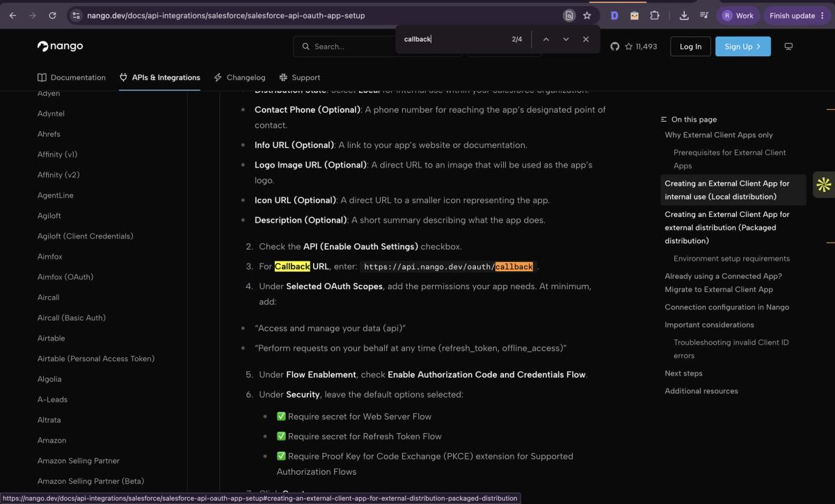The width and height of the screenshot is (835, 504).
Task: Open Agiloft integration page
Action: [x=49, y=216]
